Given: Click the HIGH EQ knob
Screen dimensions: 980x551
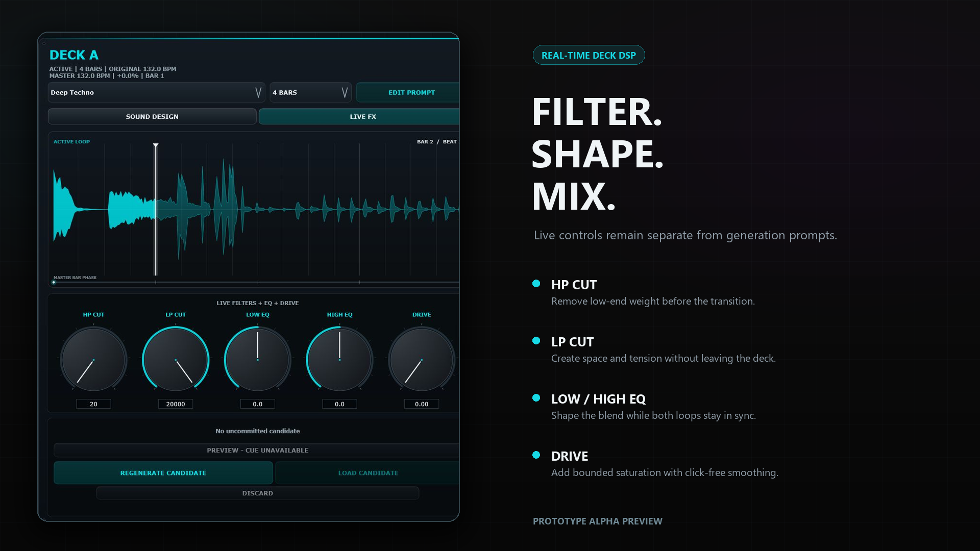Looking at the screenshot, I should (x=339, y=360).
